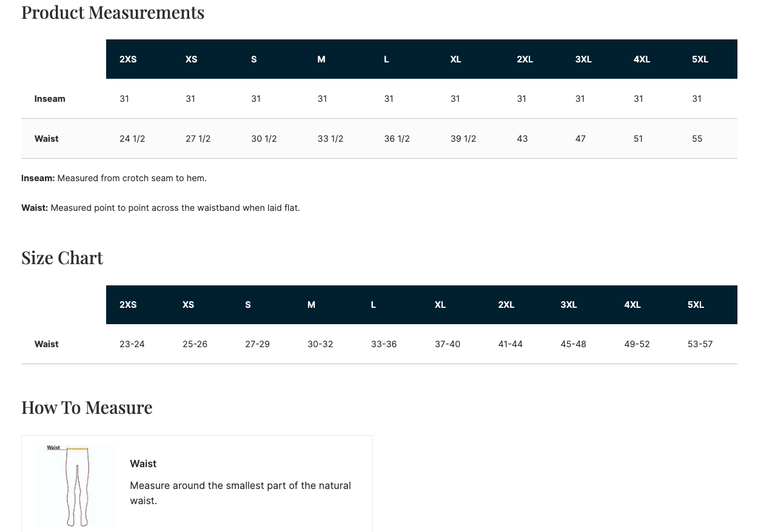Click the "Product Measurements" heading
The height and width of the screenshot is (532, 772).
coord(113,12)
